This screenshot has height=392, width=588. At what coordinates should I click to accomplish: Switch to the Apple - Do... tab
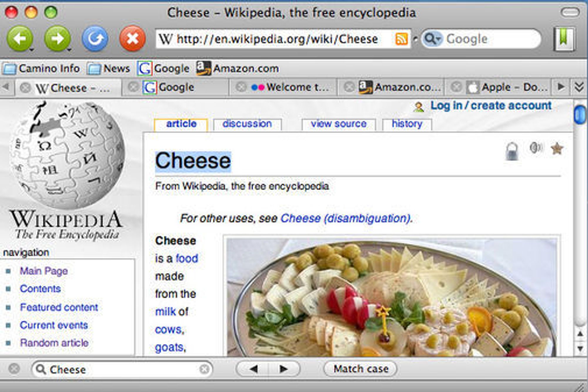click(497, 87)
